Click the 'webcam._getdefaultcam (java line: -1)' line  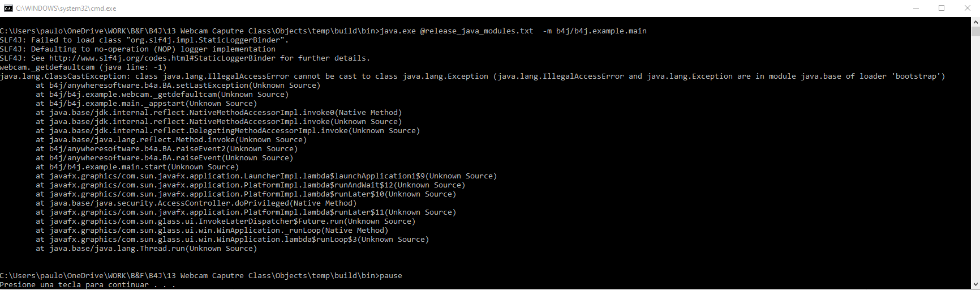(83, 67)
